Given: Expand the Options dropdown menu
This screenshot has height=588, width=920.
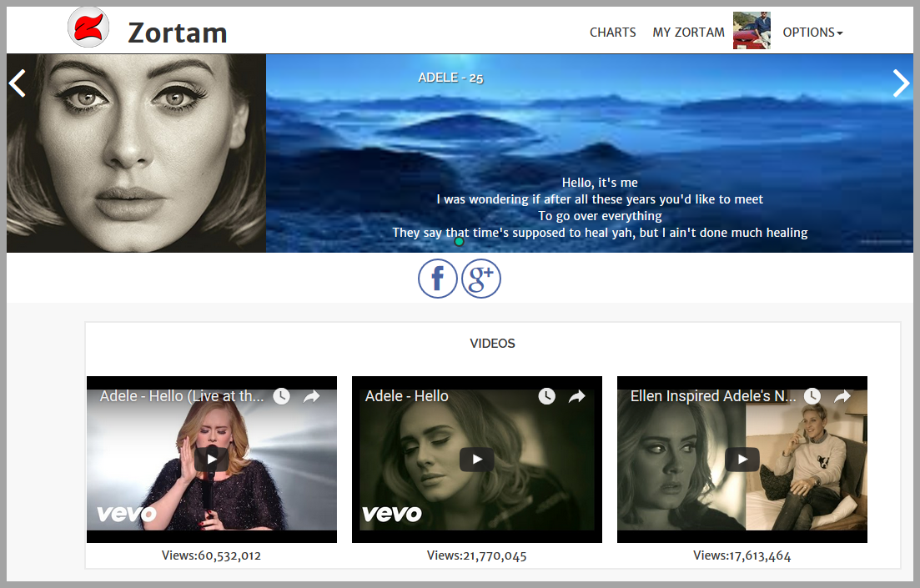Looking at the screenshot, I should click(x=812, y=33).
